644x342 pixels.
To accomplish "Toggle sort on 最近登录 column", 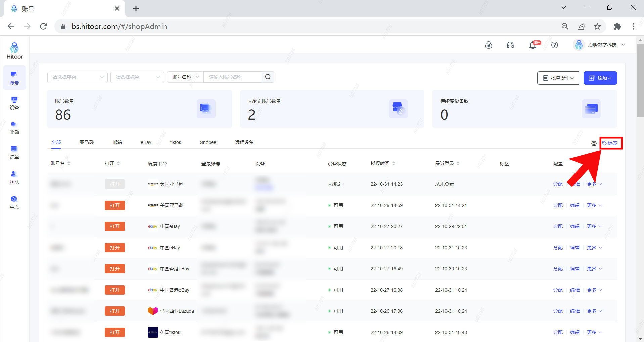I will click(x=458, y=163).
